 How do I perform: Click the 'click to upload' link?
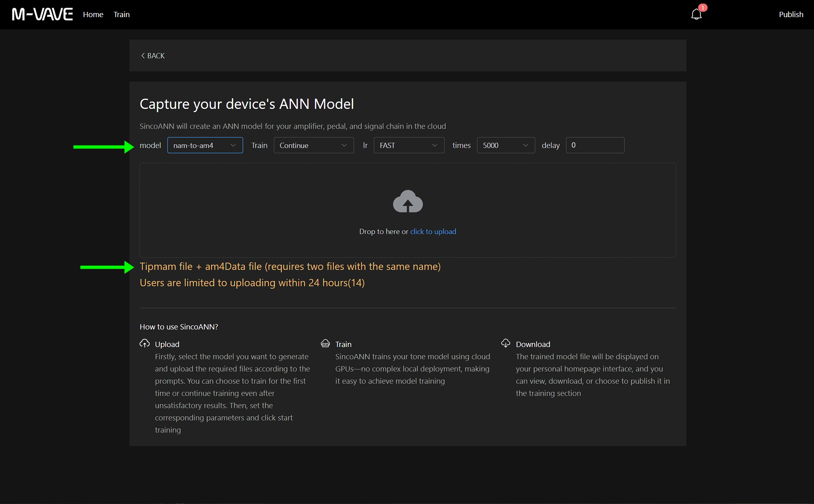pyautogui.click(x=433, y=232)
